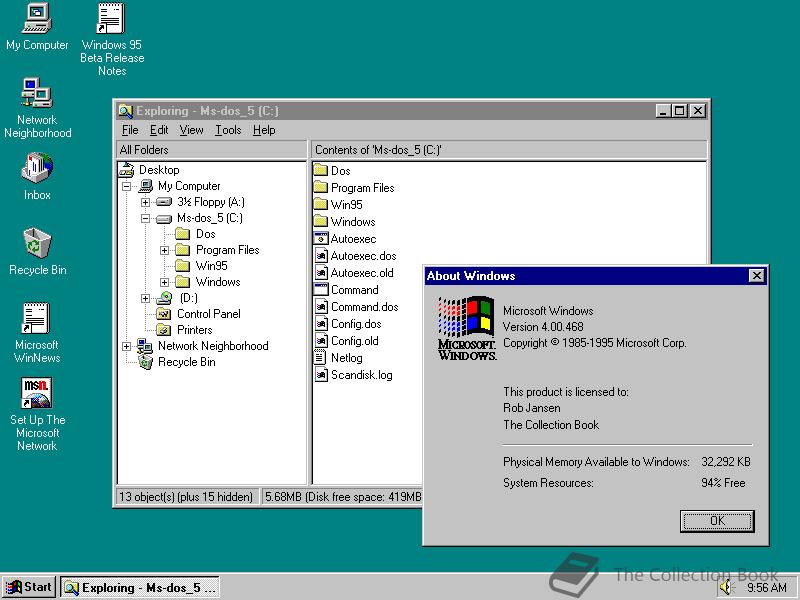Select Recycle Bin in the folder tree
Image resolution: width=800 pixels, height=600 pixels.
click(x=187, y=362)
